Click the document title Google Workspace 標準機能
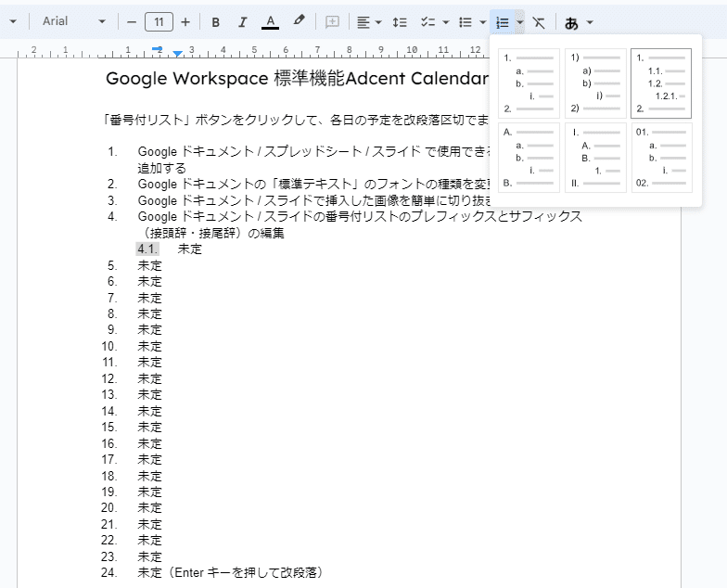This screenshot has width=727, height=588. pos(297,78)
